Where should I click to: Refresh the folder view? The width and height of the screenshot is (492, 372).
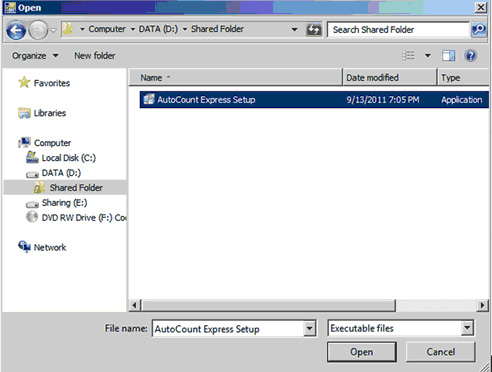[314, 30]
